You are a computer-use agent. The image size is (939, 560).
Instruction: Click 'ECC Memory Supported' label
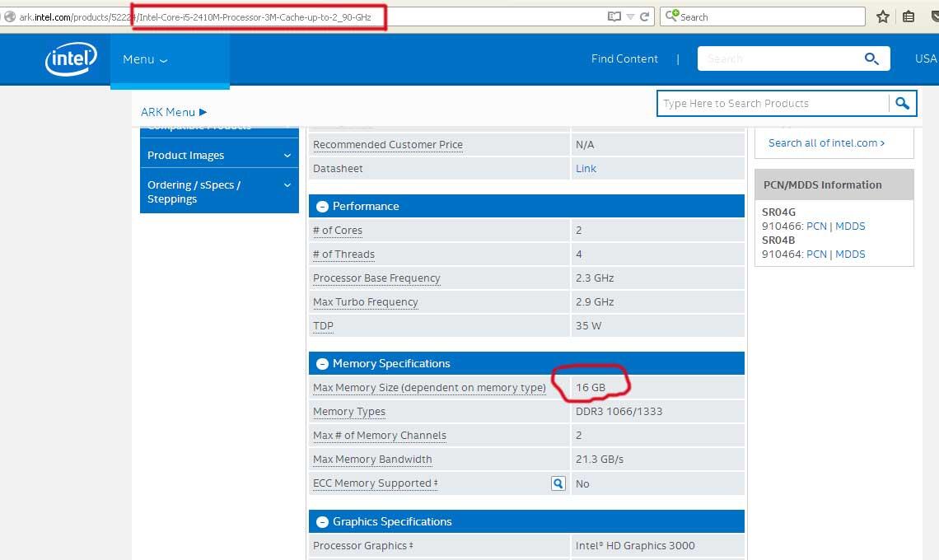tap(375, 483)
